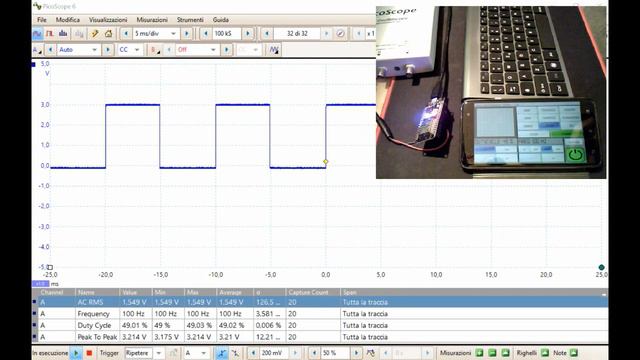
Task: Select the Peak To Peak measurement row
Action: (x=320, y=337)
